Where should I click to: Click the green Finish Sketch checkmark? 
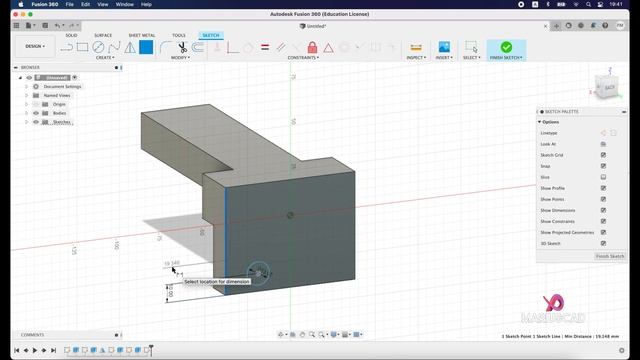506,47
